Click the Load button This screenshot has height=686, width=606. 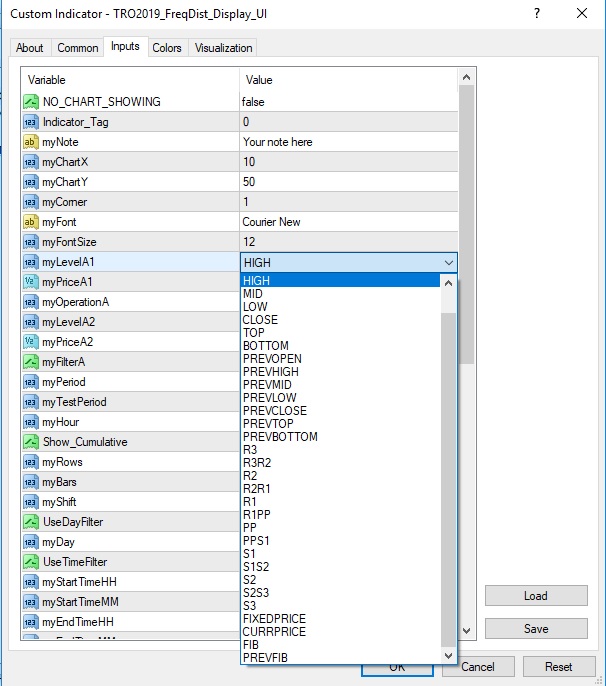point(536,596)
